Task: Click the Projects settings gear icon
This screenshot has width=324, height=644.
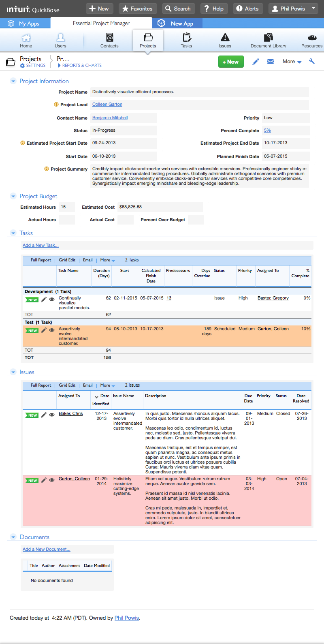Action: pyautogui.click(x=22, y=66)
